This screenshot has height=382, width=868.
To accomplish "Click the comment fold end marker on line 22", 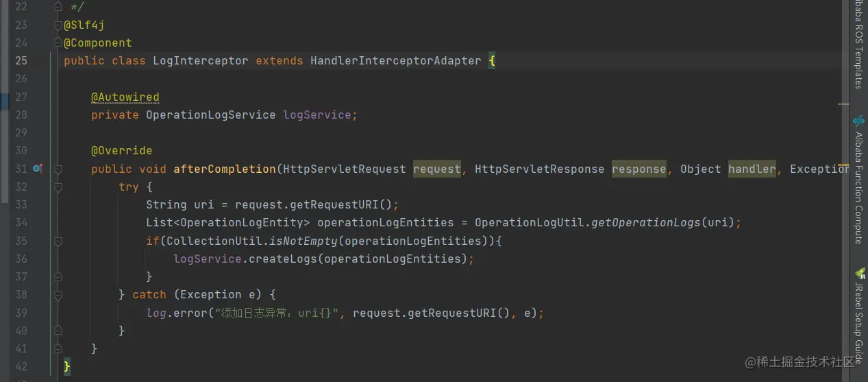I will point(58,7).
